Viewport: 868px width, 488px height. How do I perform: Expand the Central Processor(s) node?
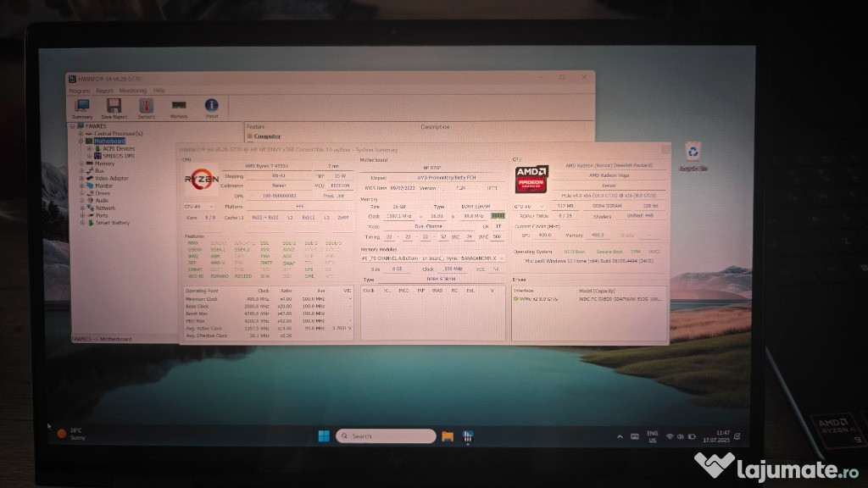[x=81, y=133]
